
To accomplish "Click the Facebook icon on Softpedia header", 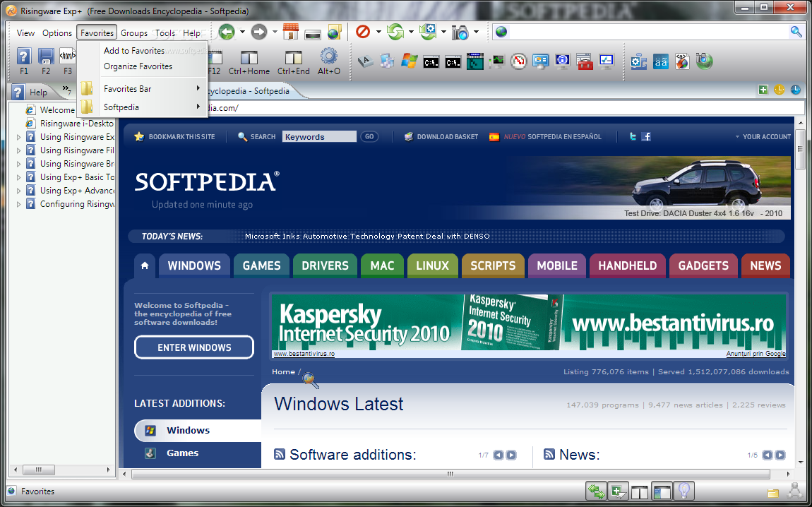I will pyautogui.click(x=646, y=137).
